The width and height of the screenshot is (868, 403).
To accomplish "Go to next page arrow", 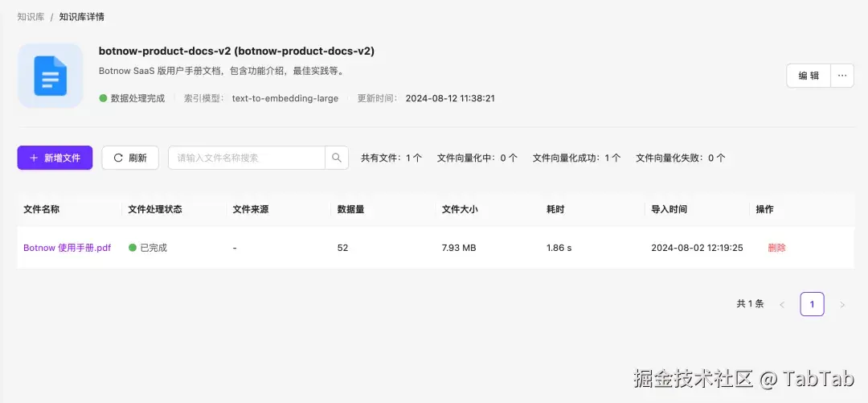I will 842,304.
